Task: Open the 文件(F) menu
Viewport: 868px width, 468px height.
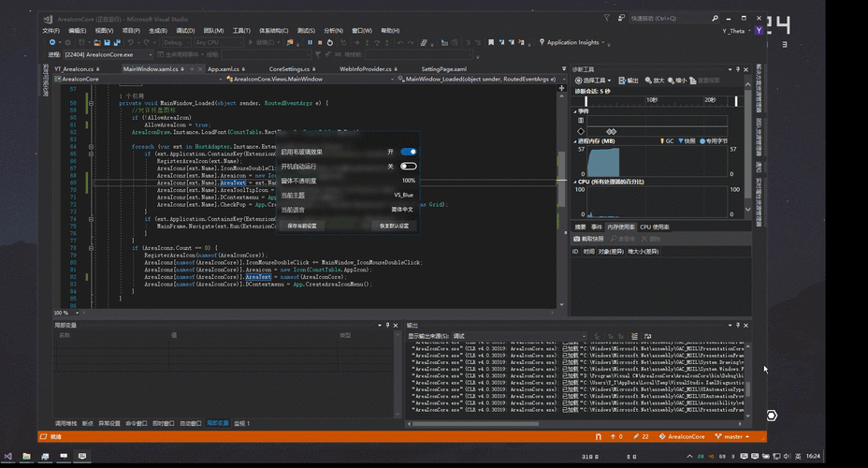Action: point(51,31)
